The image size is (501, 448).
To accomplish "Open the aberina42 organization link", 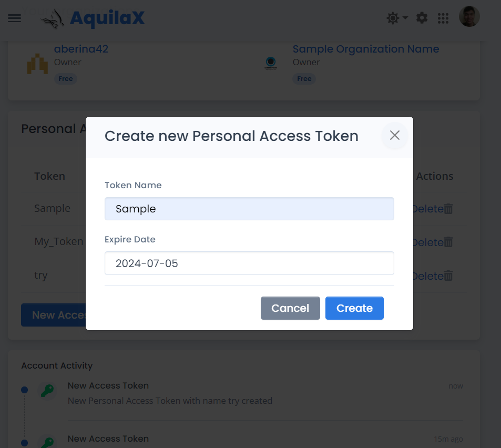I will tap(81, 49).
